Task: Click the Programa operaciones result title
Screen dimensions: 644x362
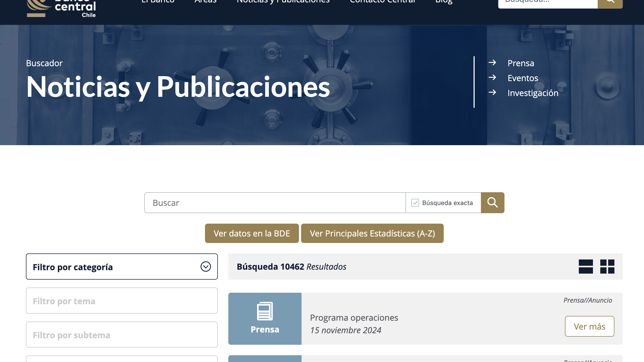Action: pyautogui.click(x=354, y=318)
